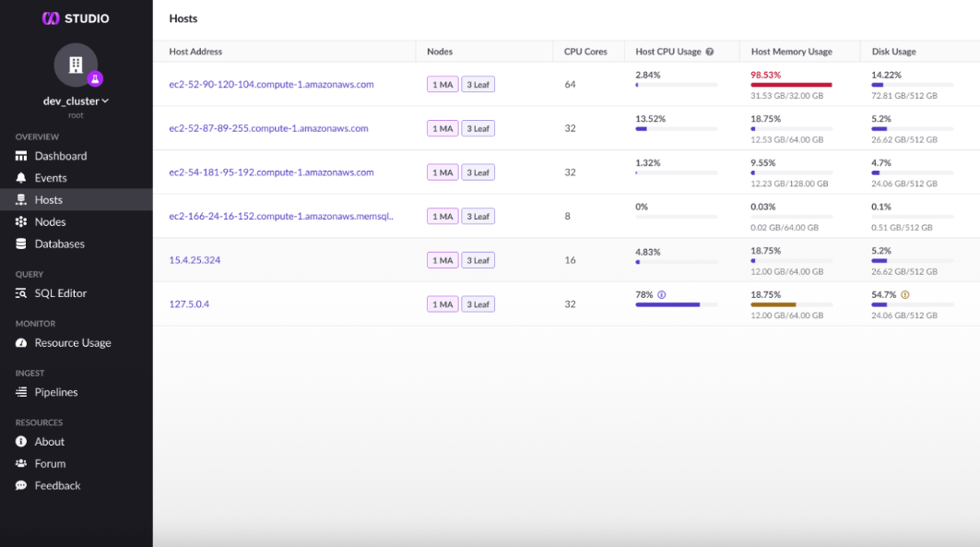Viewport: 980px width, 547px height.
Task: Click the dev_cluster avatar image
Action: (74, 65)
